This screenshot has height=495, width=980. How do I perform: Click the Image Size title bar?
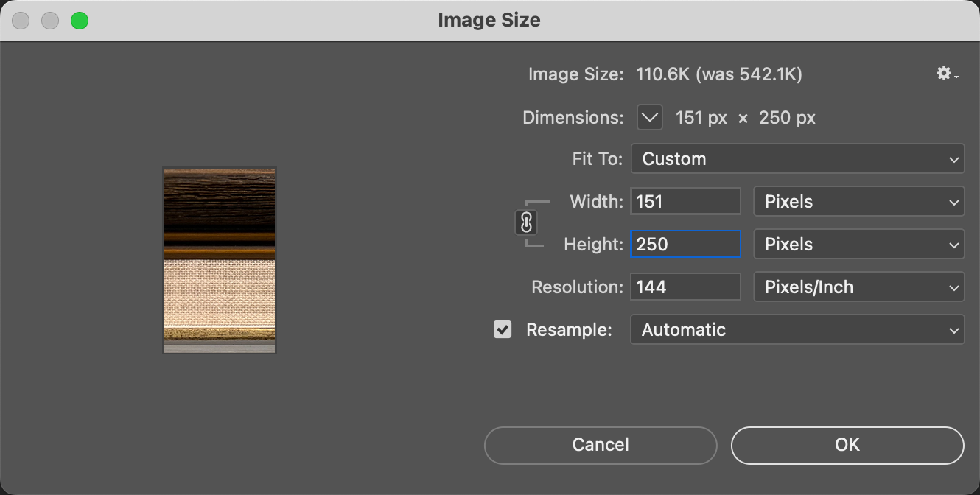(x=489, y=21)
